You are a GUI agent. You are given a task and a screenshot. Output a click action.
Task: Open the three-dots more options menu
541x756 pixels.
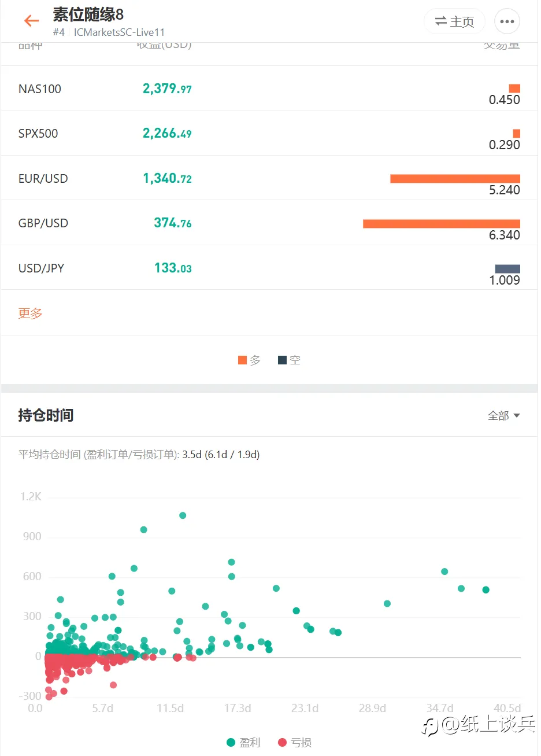(507, 21)
